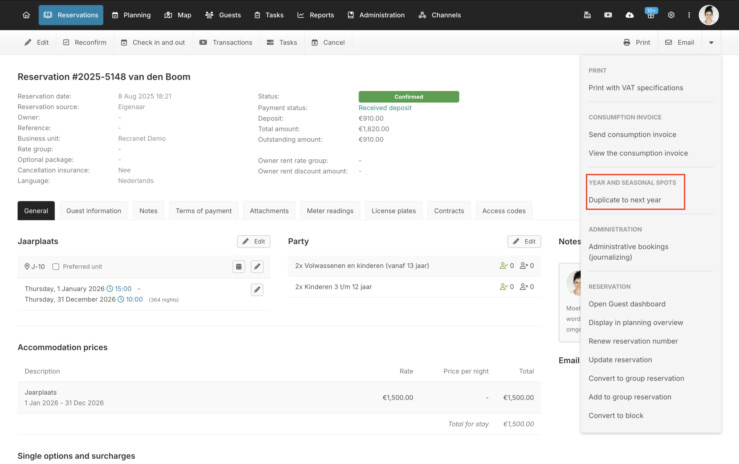Select Update reservation
The width and height of the screenshot is (739, 464).
[x=620, y=359]
